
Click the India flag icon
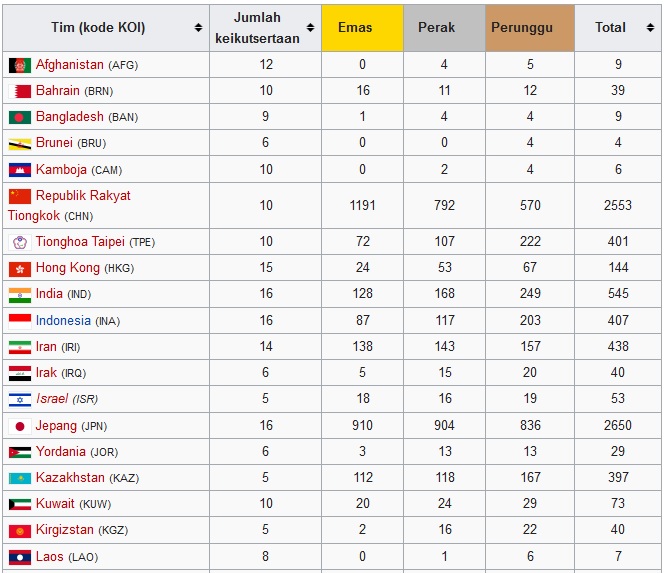(x=20, y=295)
